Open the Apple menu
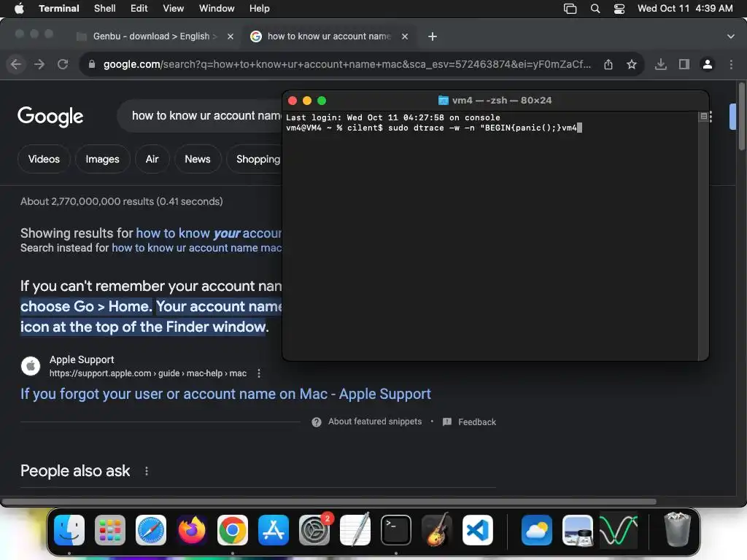Image resolution: width=747 pixels, height=560 pixels. point(19,9)
